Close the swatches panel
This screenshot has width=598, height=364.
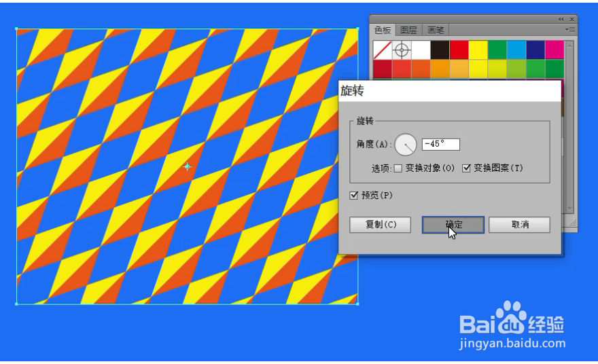pos(572,20)
